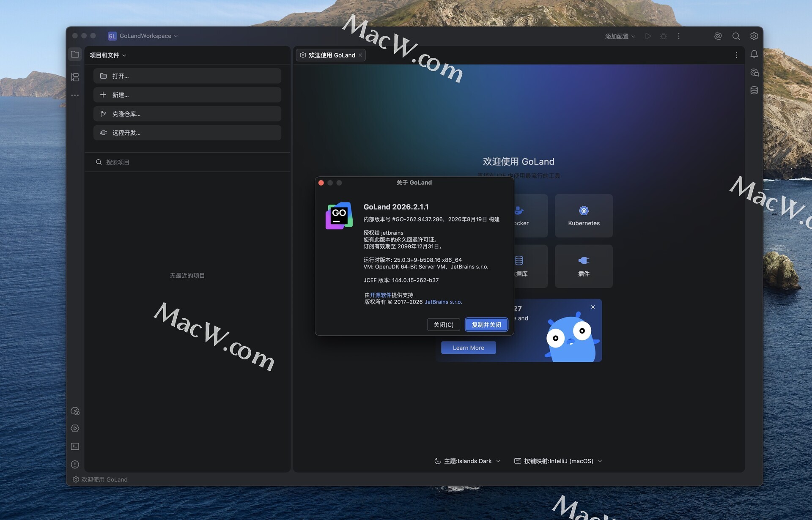Image resolution: width=812 pixels, height=520 pixels.
Task: Change the 主题 Islands Dark theme dropdown
Action: pyautogui.click(x=467, y=461)
